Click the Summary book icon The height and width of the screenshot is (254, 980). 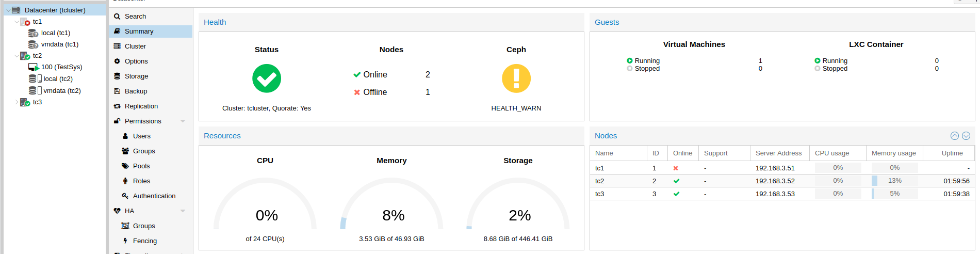117,31
